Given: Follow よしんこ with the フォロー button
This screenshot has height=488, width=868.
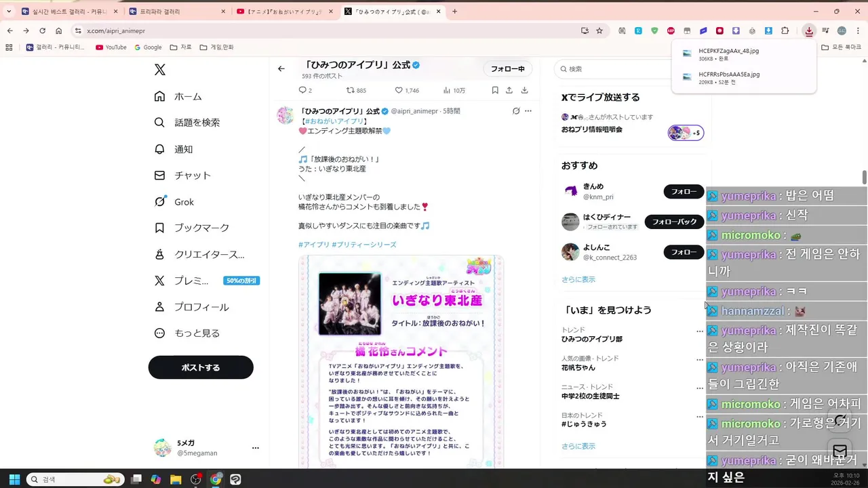Looking at the screenshot, I should tap(684, 252).
